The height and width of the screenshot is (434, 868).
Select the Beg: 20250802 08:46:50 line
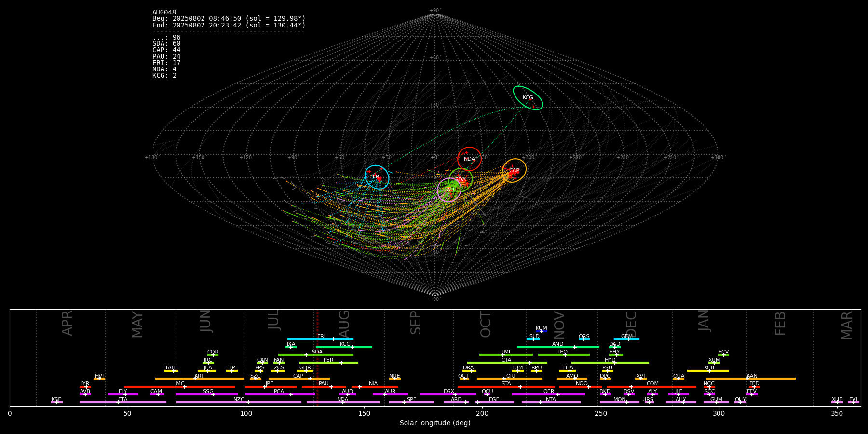pos(229,19)
